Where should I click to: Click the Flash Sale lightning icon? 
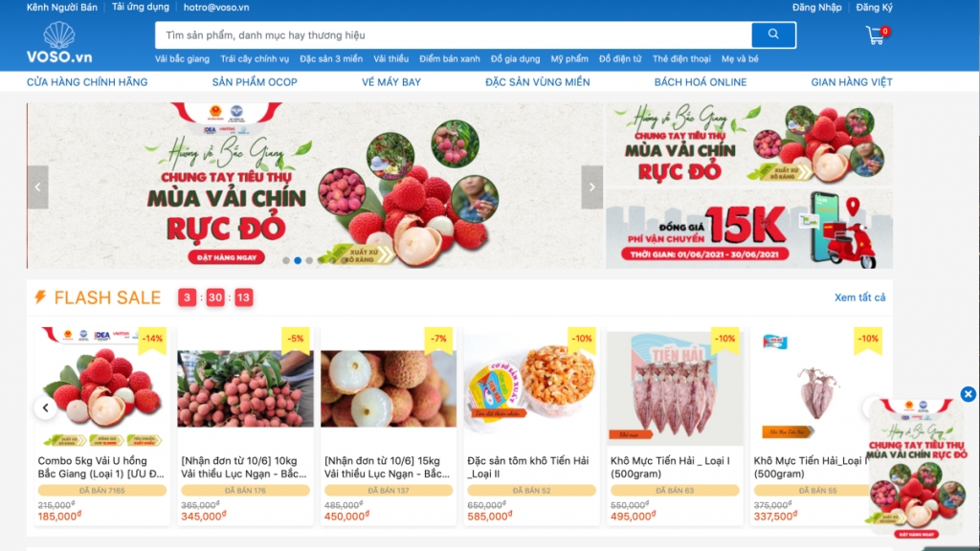[x=40, y=298]
